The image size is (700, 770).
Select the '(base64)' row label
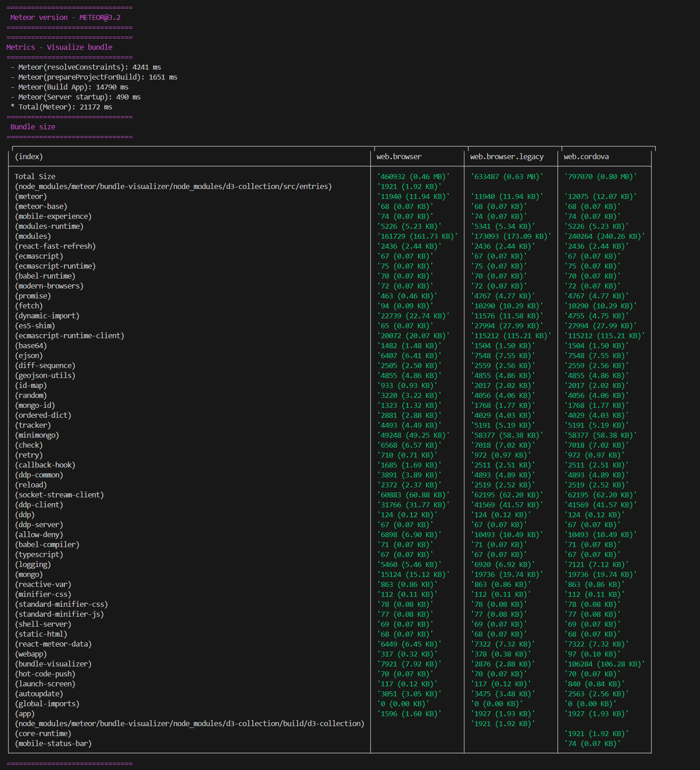[31, 345]
